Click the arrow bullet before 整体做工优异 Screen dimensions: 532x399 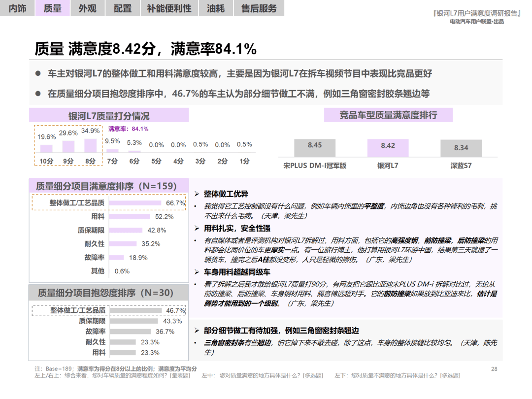197,194
